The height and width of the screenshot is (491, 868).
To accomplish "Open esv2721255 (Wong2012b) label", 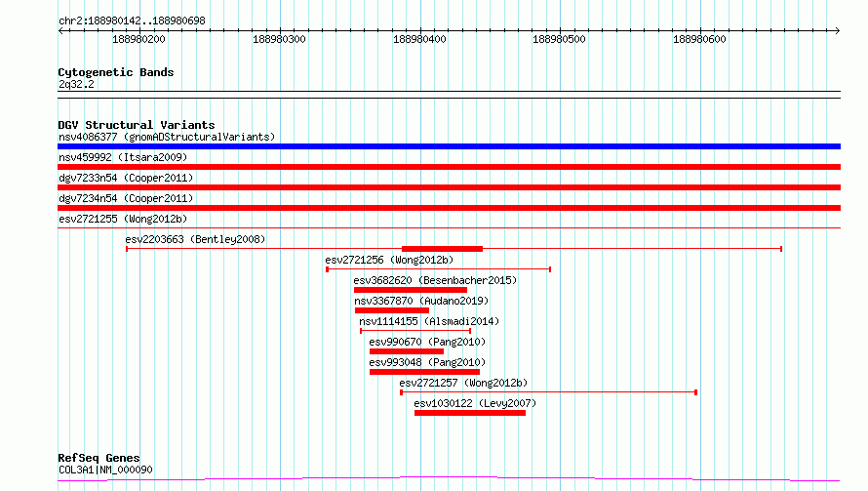I will (x=123, y=219).
